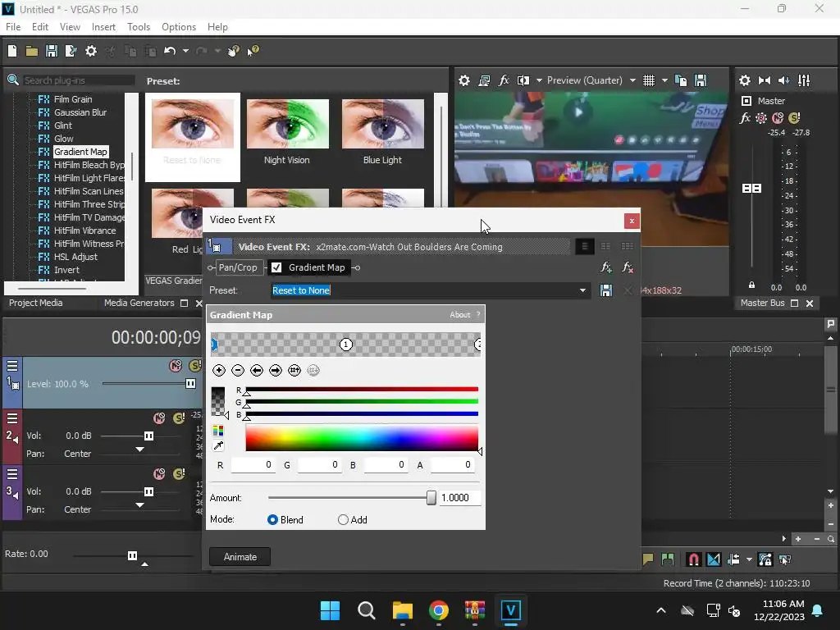Open plug-in chain button in Video Event FX

606,267
